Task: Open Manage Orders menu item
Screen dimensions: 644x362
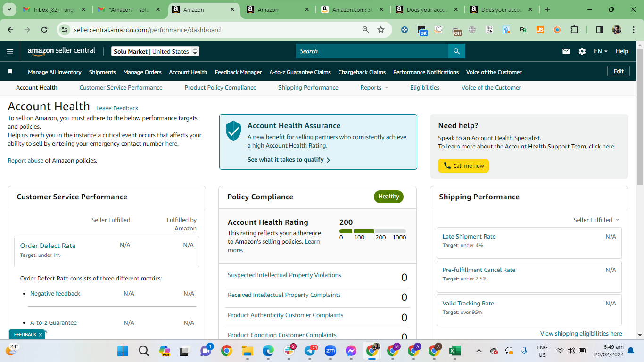Action: 142,72
